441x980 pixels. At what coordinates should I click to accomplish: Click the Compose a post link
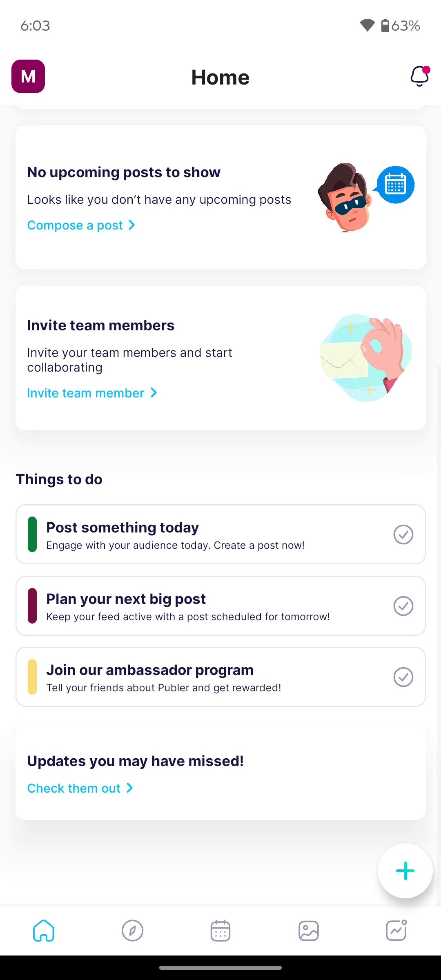[x=74, y=225]
